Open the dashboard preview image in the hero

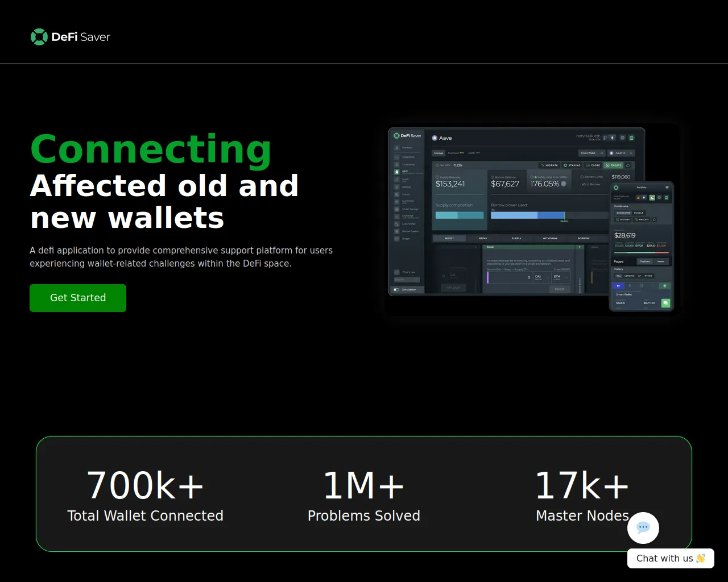[x=531, y=219]
